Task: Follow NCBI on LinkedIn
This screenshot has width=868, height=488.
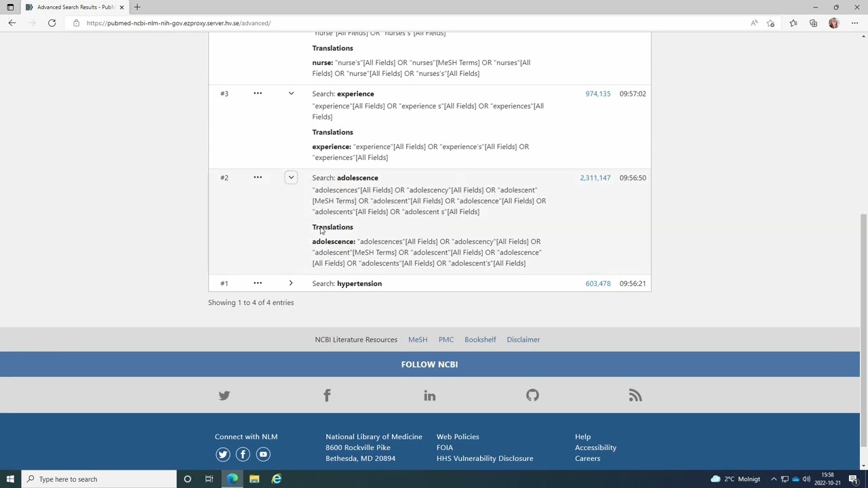Action: coord(430,395)
